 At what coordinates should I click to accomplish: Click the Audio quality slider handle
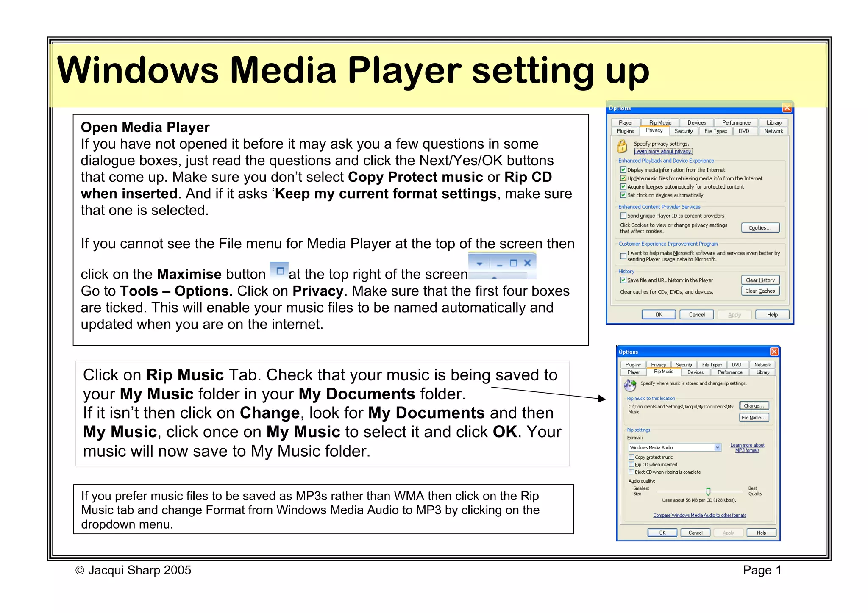click(708, 491)
